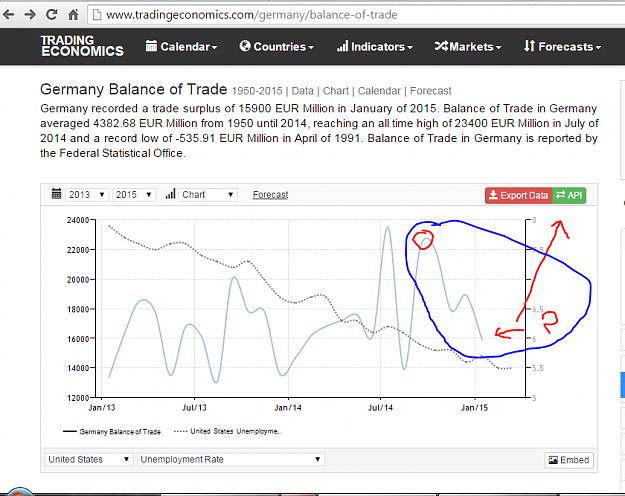
Task: Click the Trading Economics logo
Action: pos(82,46)
